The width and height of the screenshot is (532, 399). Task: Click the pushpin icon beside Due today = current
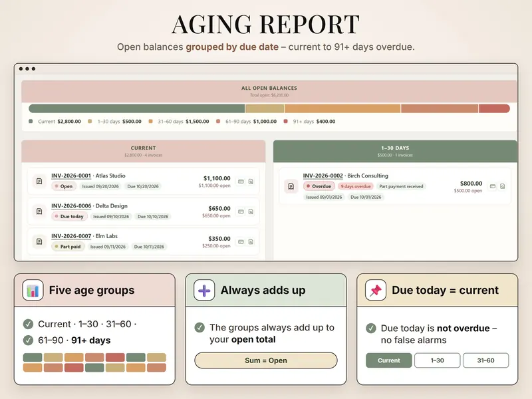tap(376, 290)
